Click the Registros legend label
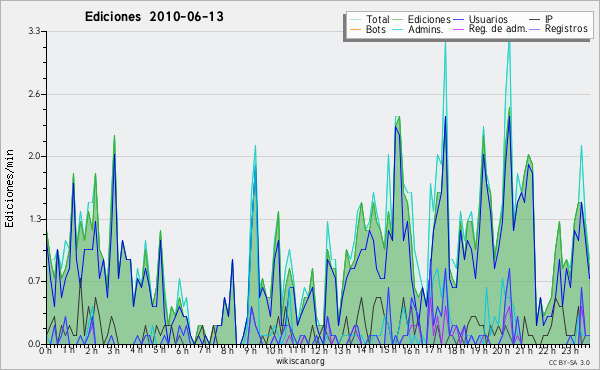 [566, 29]
